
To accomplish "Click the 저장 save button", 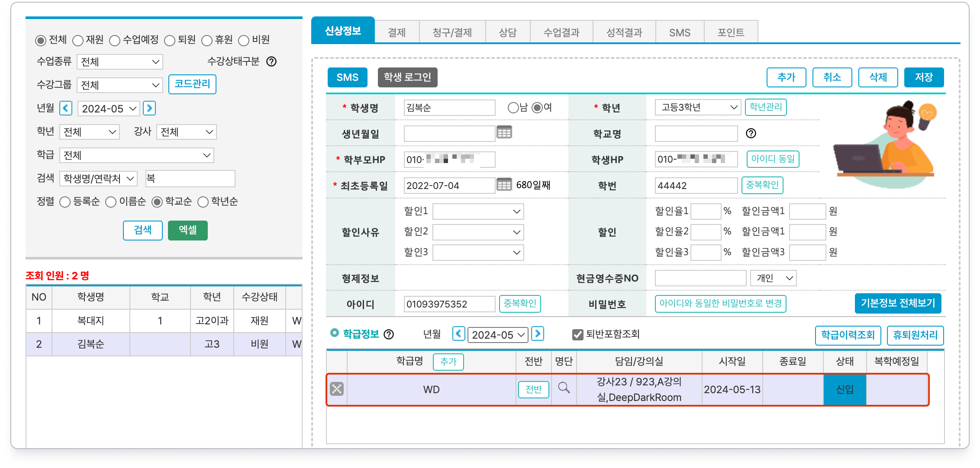I will (x=923, y=77).
